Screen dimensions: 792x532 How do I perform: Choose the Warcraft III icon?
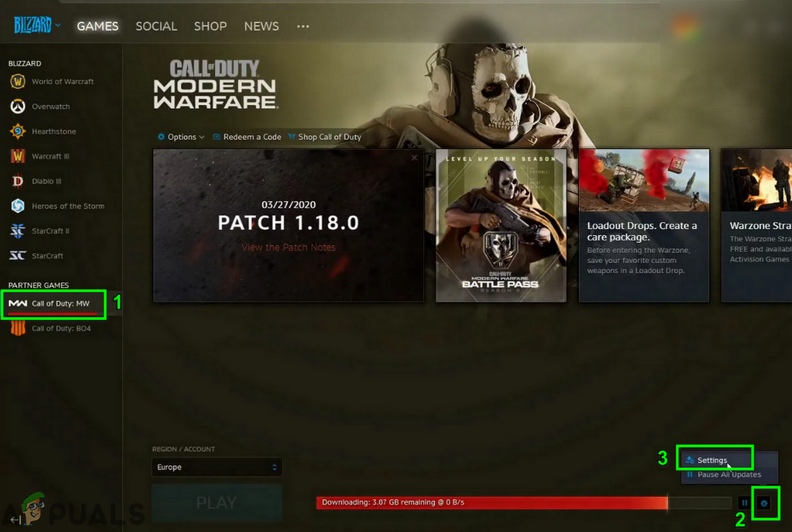(x=17, y=156)
